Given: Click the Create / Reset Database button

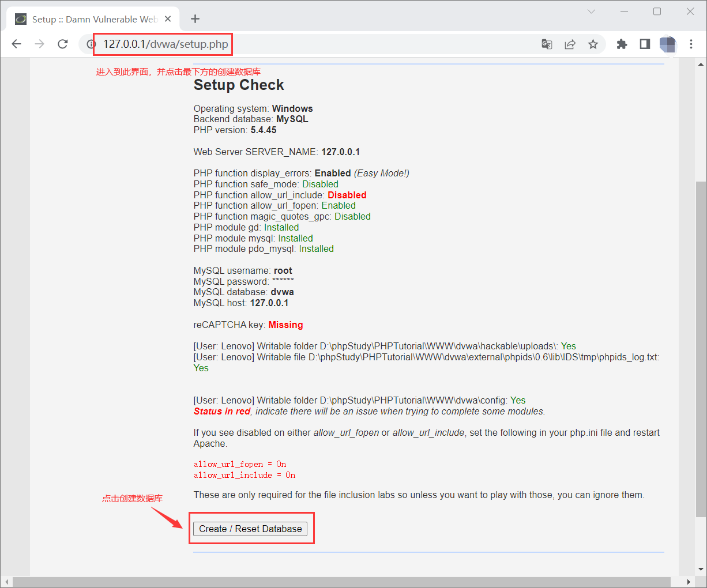Looking at the screenshot, I should [x=250, y=529].
